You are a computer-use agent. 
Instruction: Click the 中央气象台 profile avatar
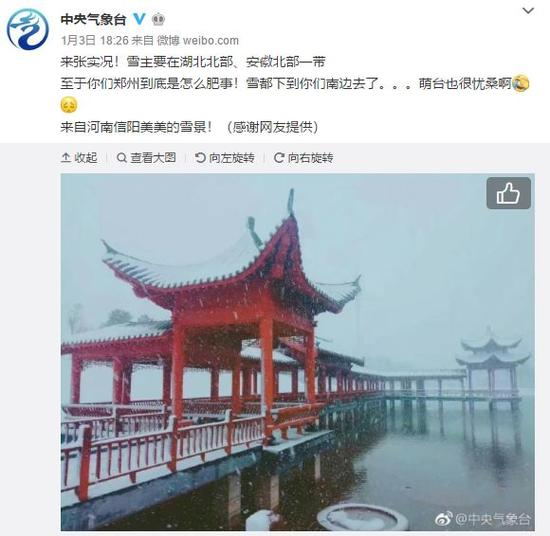pos(28,29)
